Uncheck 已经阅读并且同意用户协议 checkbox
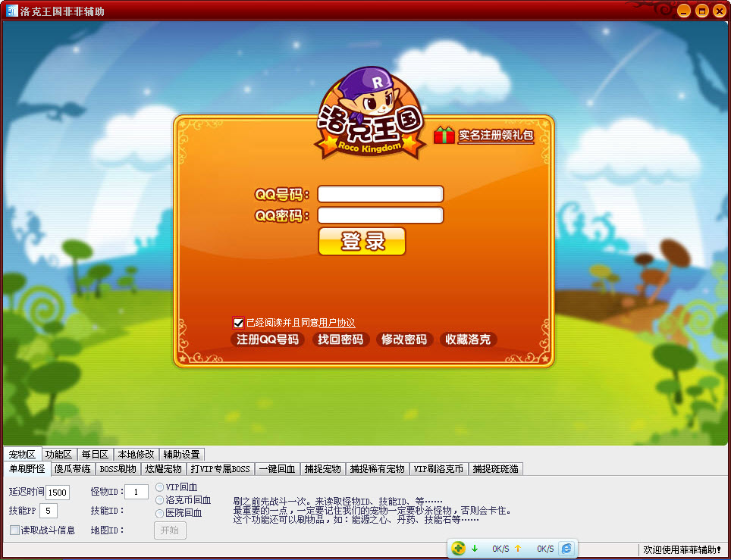Viewport: 731px width, 560px height. (238, 322)
